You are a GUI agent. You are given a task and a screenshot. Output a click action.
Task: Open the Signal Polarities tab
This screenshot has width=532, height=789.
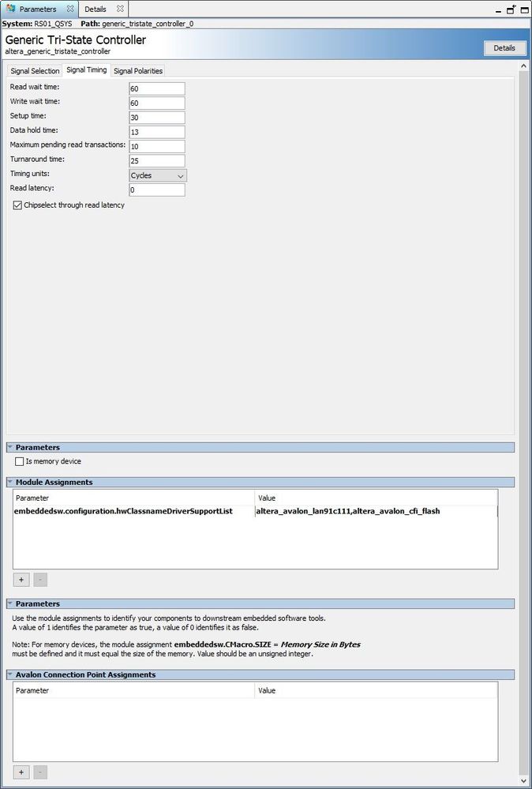(x=138, y=71)
